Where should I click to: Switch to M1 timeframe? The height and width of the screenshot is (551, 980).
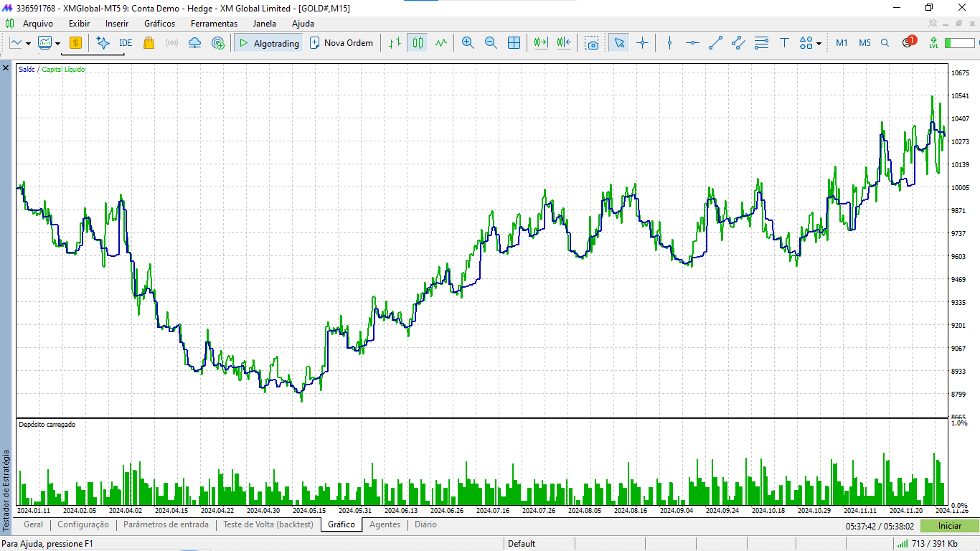coord(842,43)
